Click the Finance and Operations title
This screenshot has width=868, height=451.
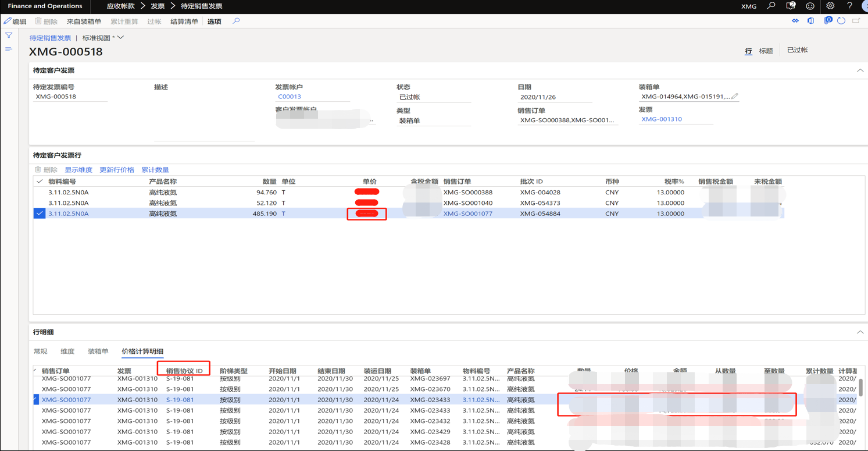point(45,6)
